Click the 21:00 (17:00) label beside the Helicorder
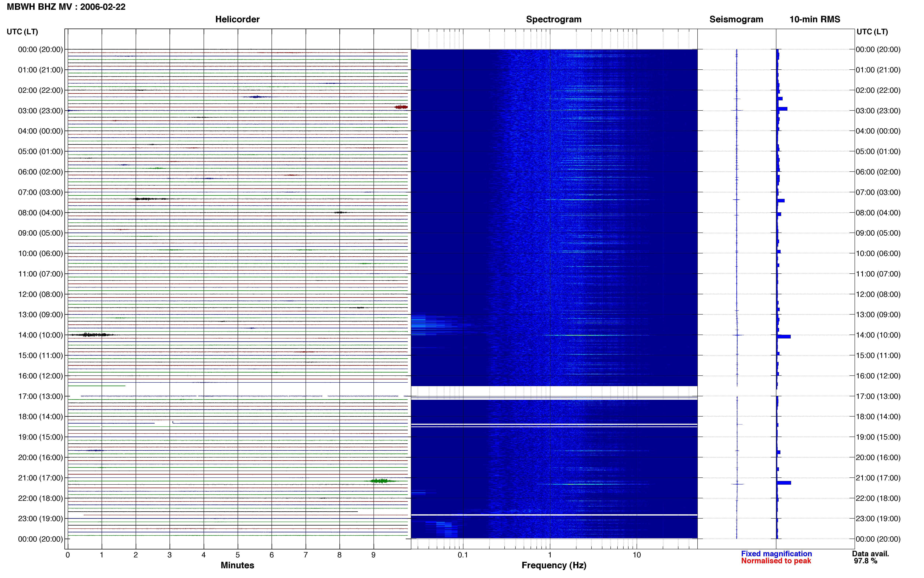The width and height of the screenshot is (924, 578). 41,478
